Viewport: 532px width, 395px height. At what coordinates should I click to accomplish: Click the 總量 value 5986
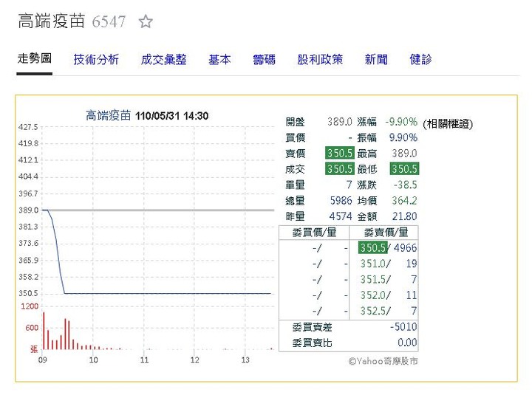click(341, 200)
